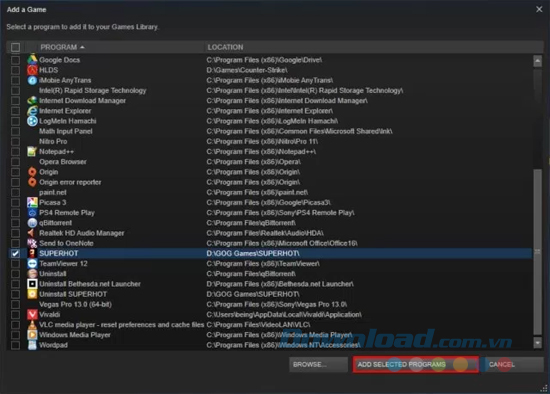This screenshot has width=550, height=394.
Task: Check the Google Docs checkbox
Action: [x=15, y=60]
